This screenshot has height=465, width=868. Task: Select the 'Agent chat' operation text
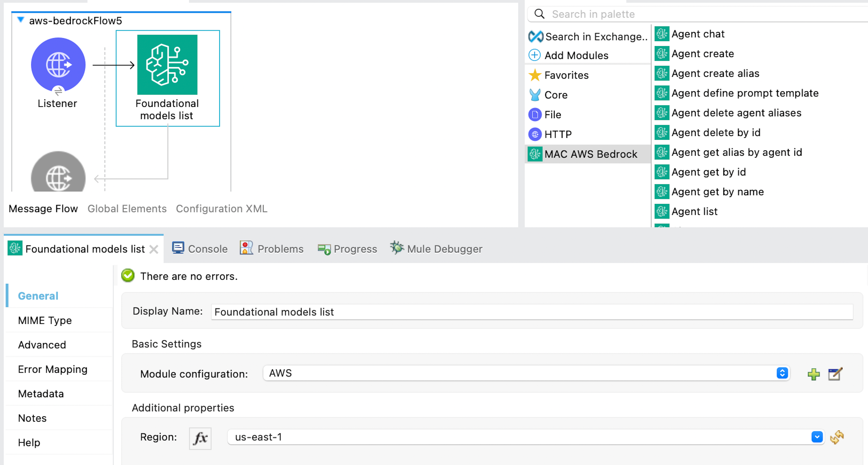point(698,34)
